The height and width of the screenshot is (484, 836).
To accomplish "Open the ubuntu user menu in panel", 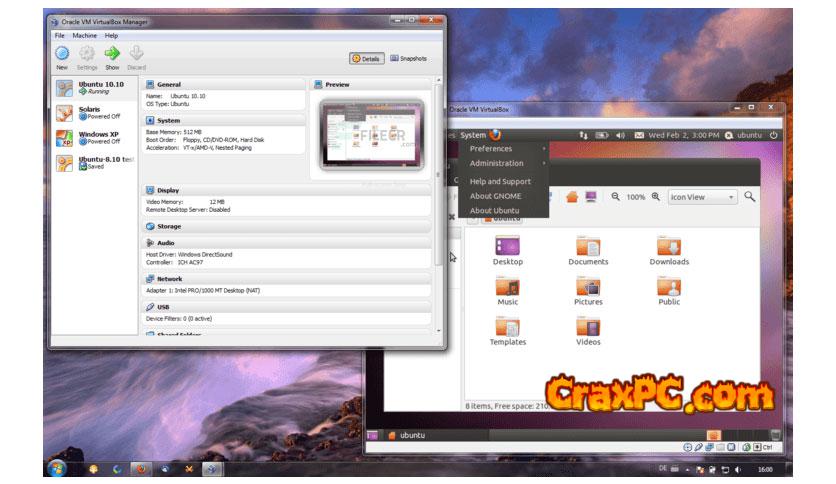I will tap(743, 135).
